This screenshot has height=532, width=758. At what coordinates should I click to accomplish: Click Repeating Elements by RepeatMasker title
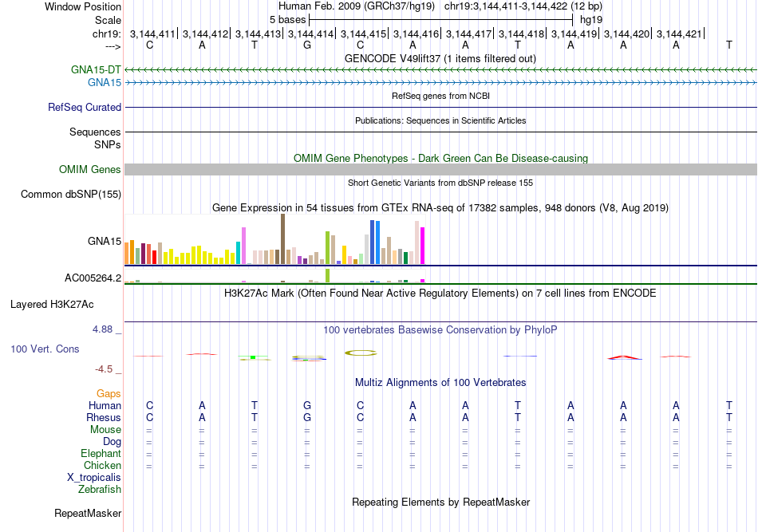(440, 502)
